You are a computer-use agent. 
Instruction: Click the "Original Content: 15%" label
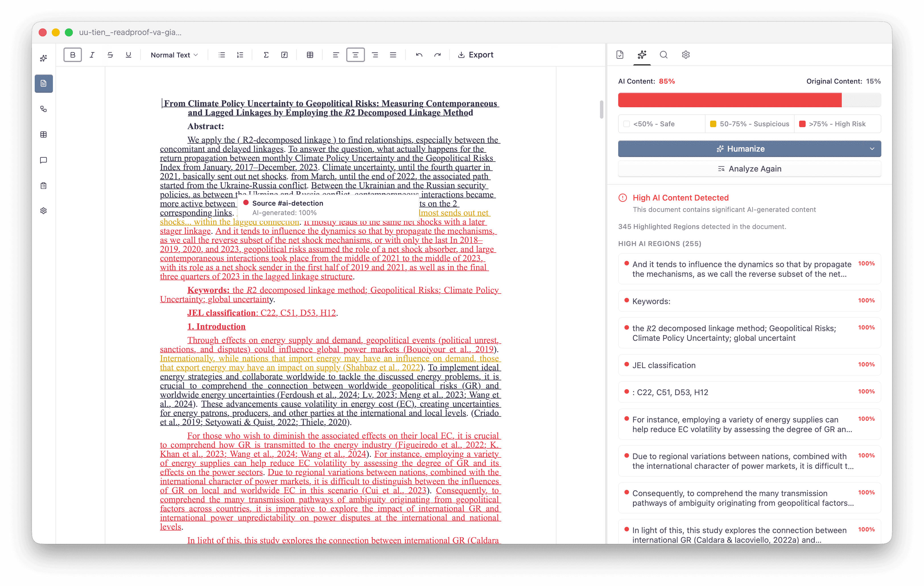point(843,81)
